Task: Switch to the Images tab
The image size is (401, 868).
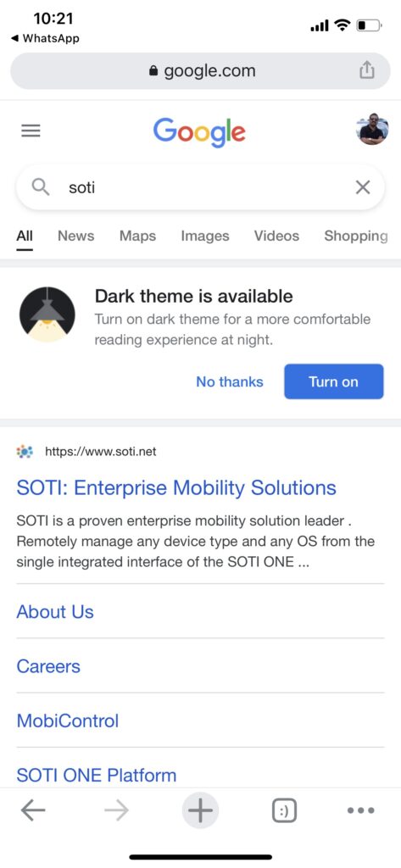Action: (x=205, y=236)
